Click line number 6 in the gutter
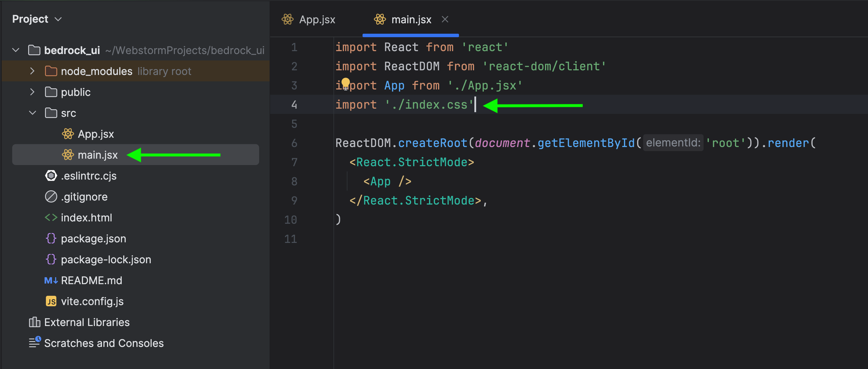The image size is (868, 369). click(294, 143)
